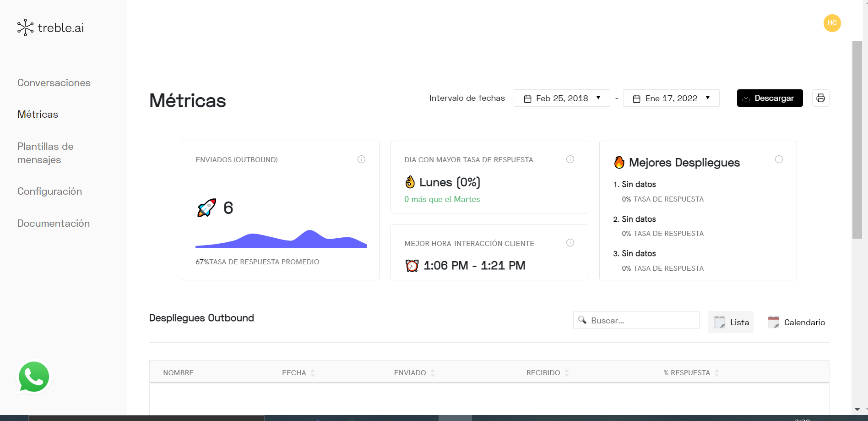Click info icon beside Mejores Despliegues
Screen dimensions: 868x421
[779, 159]
